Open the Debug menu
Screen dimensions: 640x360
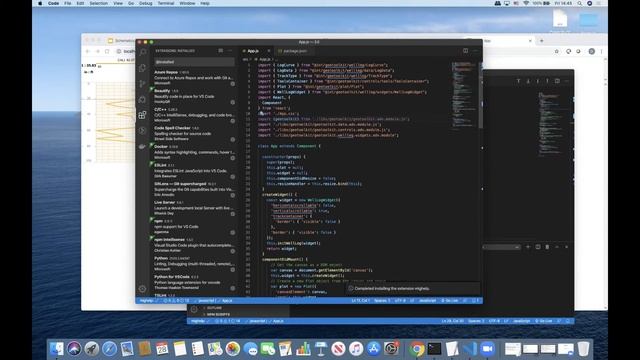[145, 3]
